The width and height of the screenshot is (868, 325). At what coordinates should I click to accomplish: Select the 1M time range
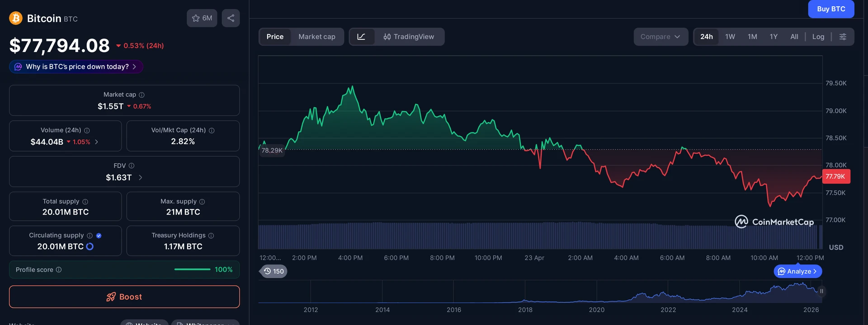[752, 37]
